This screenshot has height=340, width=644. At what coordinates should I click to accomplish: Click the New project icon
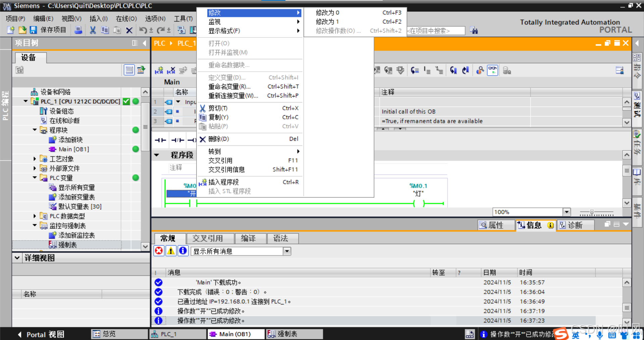(11, 30)
